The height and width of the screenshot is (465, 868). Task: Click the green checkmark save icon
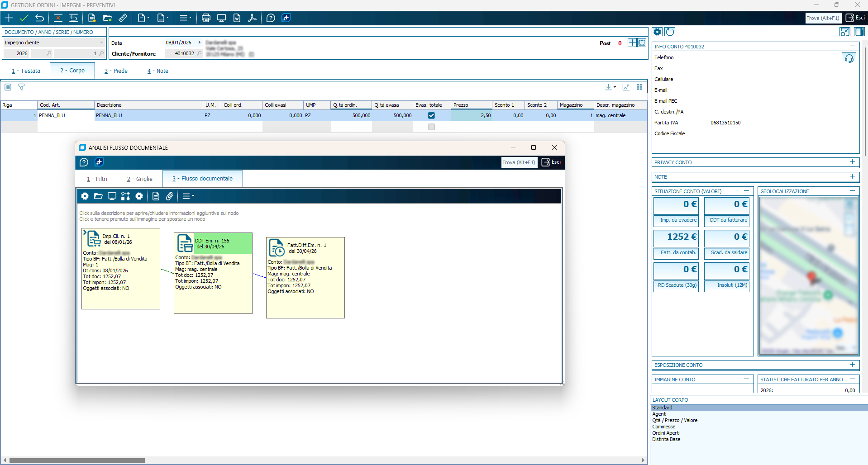tap(24, 18)
